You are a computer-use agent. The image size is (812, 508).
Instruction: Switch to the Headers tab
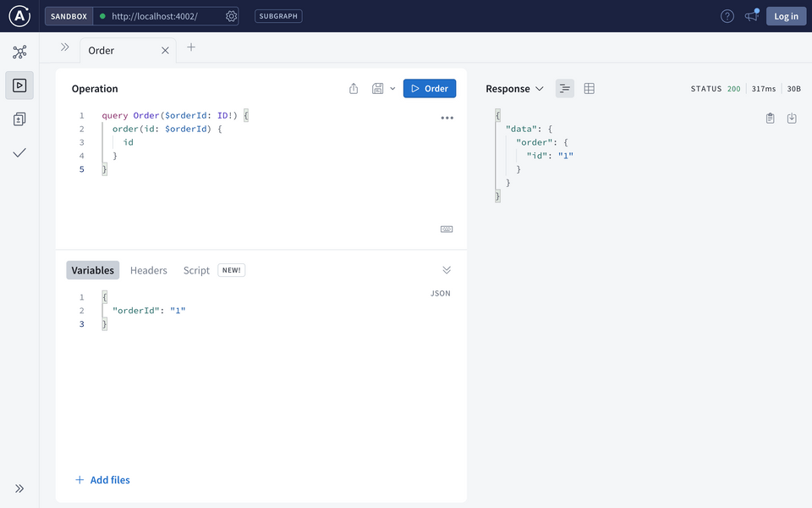pos(149,270)
